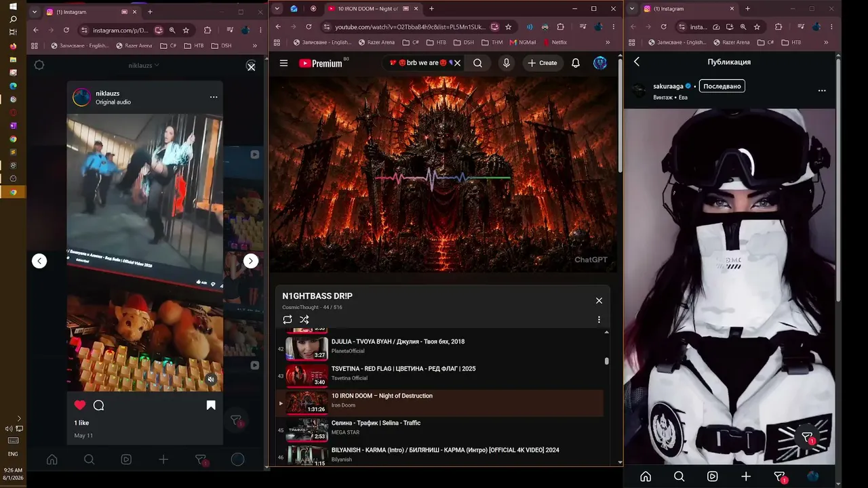This screenshot has height=488, width=868.
Task: Play DJULIA - TVOYA BYAH from the playlist
Action: click(439, 348)
